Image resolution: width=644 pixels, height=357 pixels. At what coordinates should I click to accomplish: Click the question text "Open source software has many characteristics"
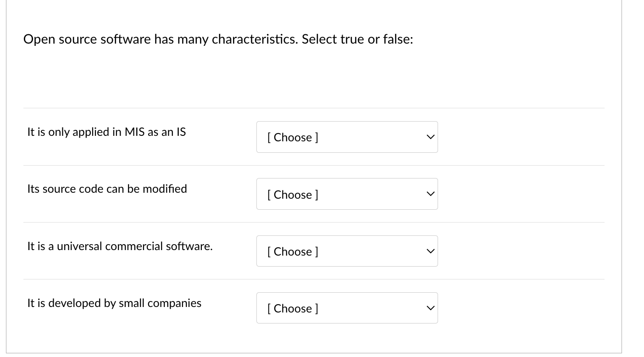pyautogui.click(x=161, y=39)
